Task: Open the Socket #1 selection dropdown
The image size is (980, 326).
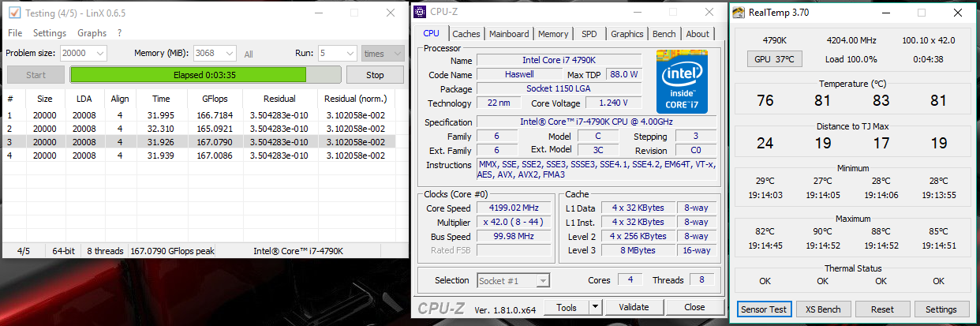Action: coord(514,280)
